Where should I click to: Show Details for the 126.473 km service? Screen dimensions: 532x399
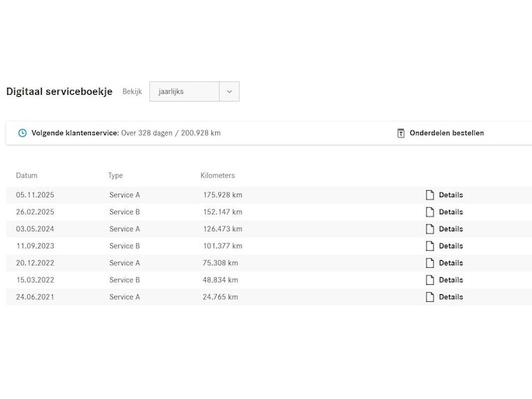point(450,229)
